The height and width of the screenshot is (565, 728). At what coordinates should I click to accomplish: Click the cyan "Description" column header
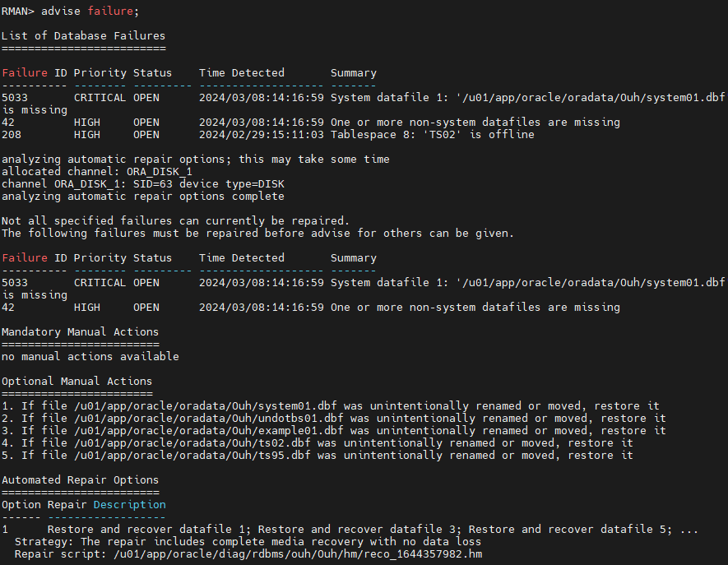click(129, 505)
